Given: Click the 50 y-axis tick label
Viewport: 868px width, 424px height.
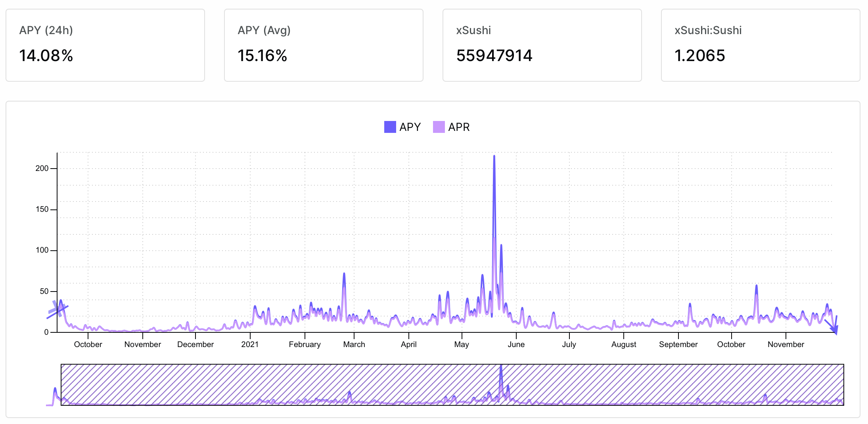Looking at the screenshot, I should [x=44, y=291].
